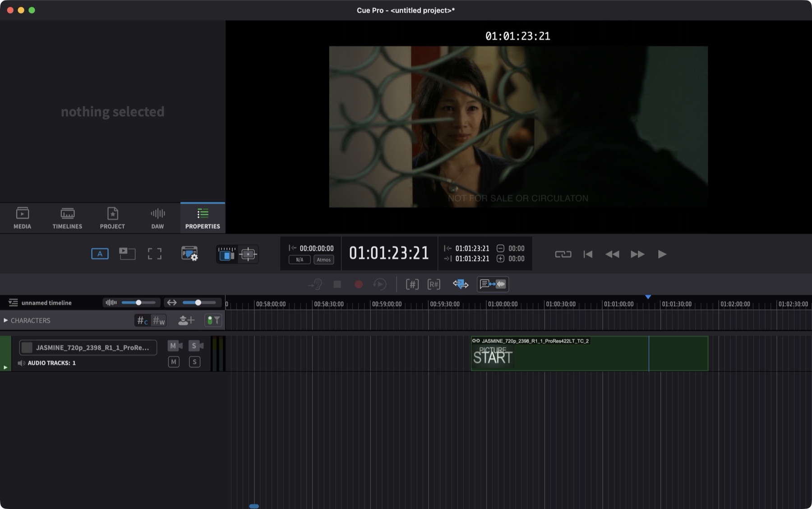Toggle the text-to-audio link icon

(493, 284)
